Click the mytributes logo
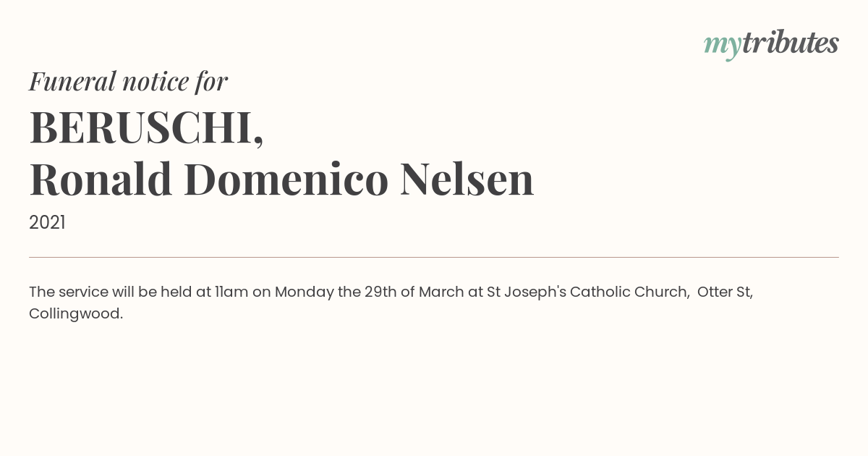Viewport: 868px width, 456px height. tap(771, 44)
